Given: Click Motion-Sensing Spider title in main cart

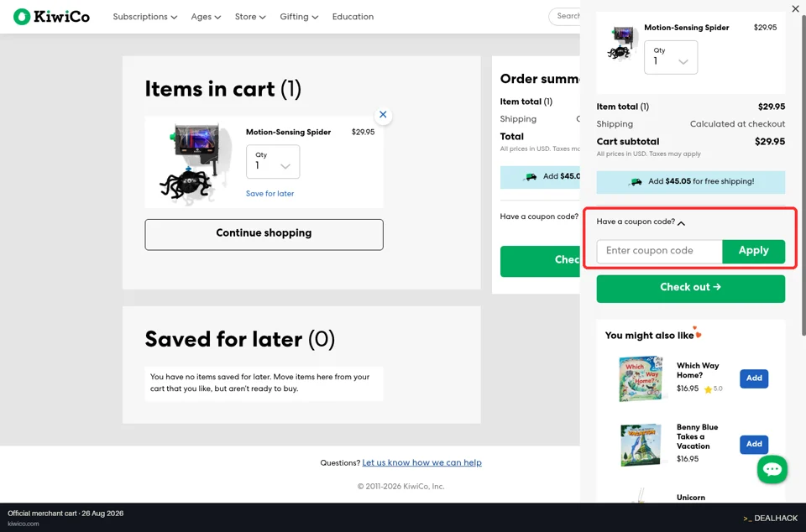Looking at the screenshot, I should click(x=288, y=132).
